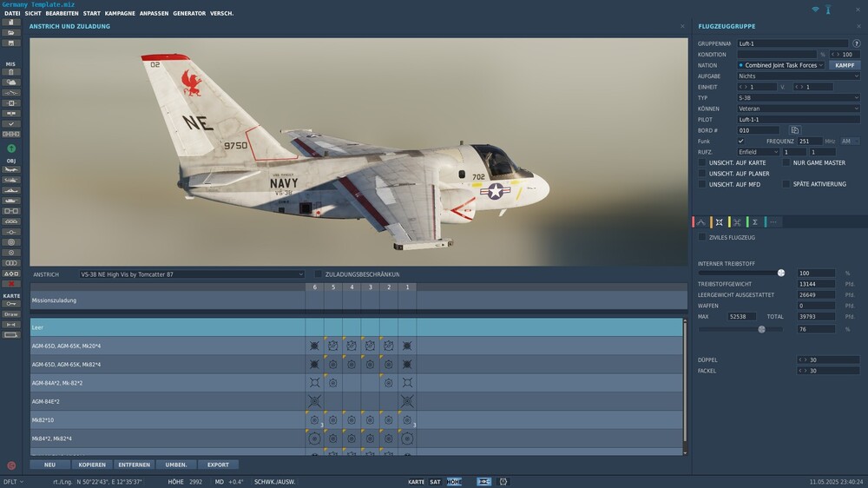The height and width of the screenshot is (488, 868).
Task: Open the KÖNNEN dropdown showing Veteran
Action: 799,109
